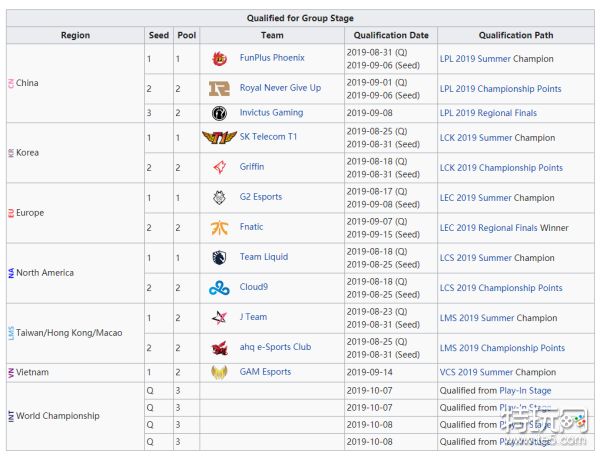Screen dimensions: 600x456
Task: Click the J Team logo
Action: point(219,317)
